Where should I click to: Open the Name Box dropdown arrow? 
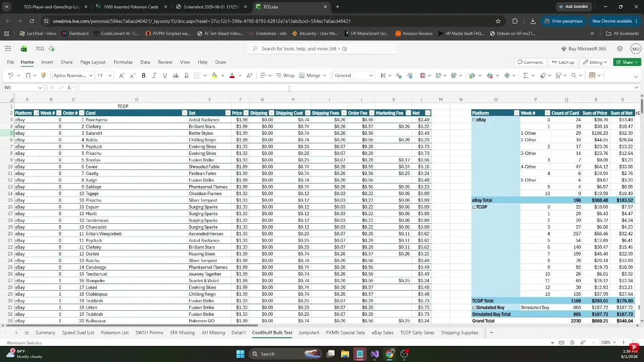[40, 87]
